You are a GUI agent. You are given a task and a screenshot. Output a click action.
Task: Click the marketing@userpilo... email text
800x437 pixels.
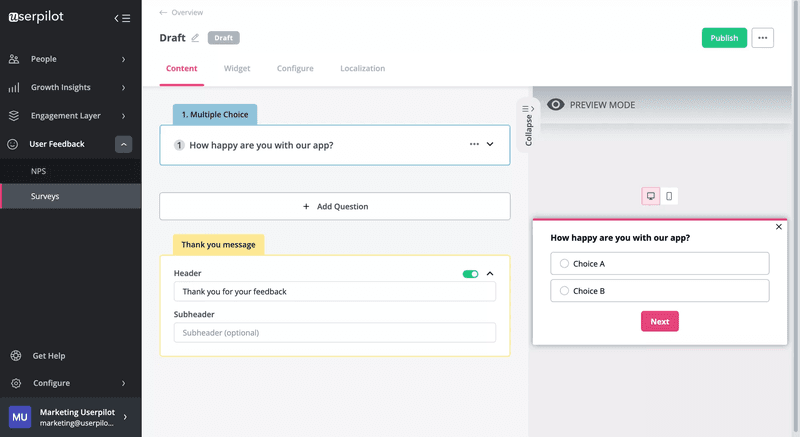[77, 423]
